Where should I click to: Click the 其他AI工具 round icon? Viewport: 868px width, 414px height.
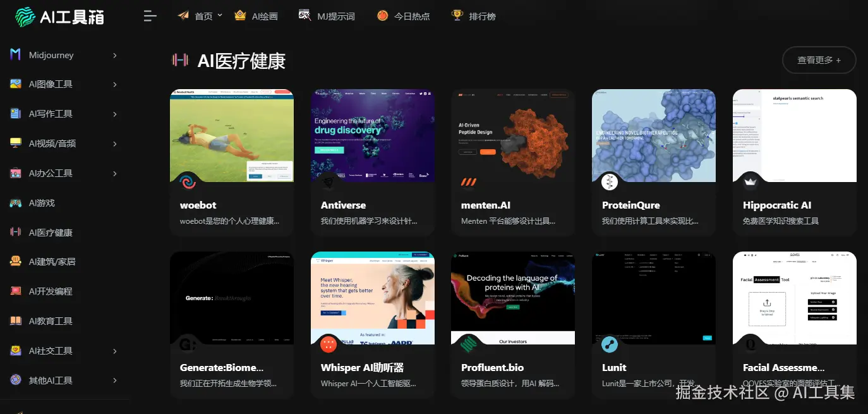tap(16, 381)
